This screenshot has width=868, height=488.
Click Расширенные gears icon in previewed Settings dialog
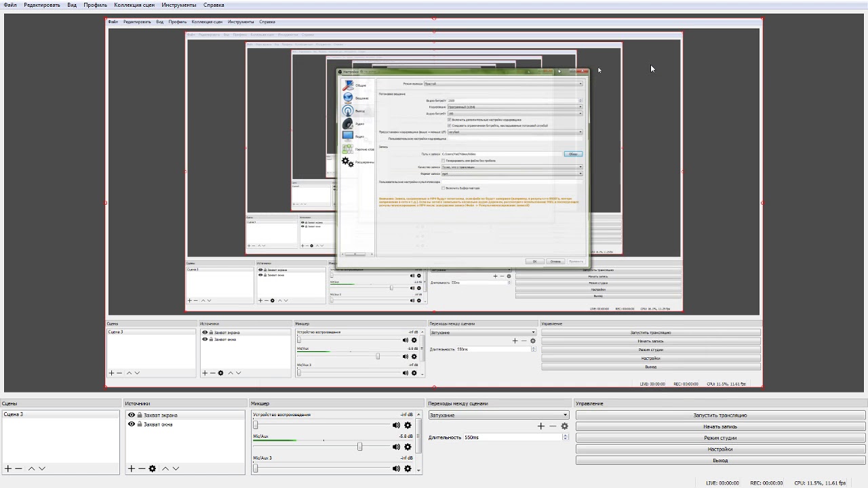[x=348, y=162]
